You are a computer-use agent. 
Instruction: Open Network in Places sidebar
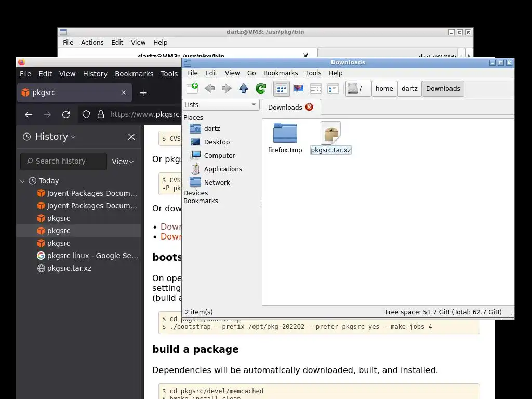coord(217,182)
